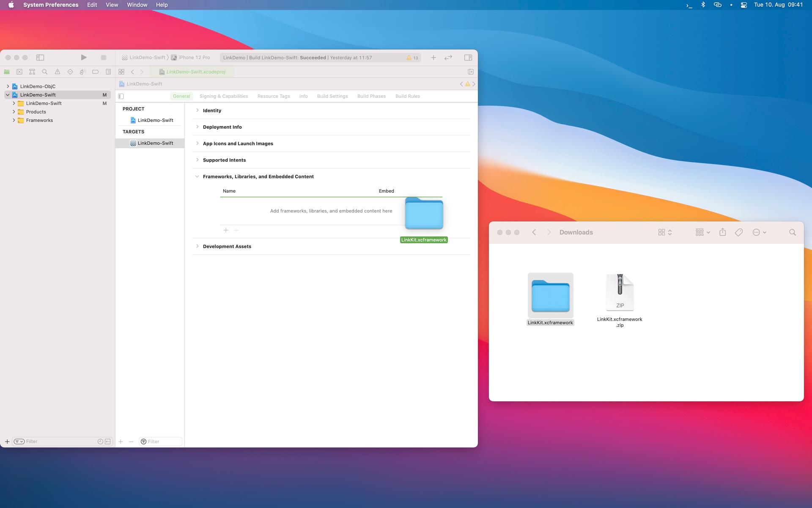Switch to the Build Settings tab

[x=332, y=96]
